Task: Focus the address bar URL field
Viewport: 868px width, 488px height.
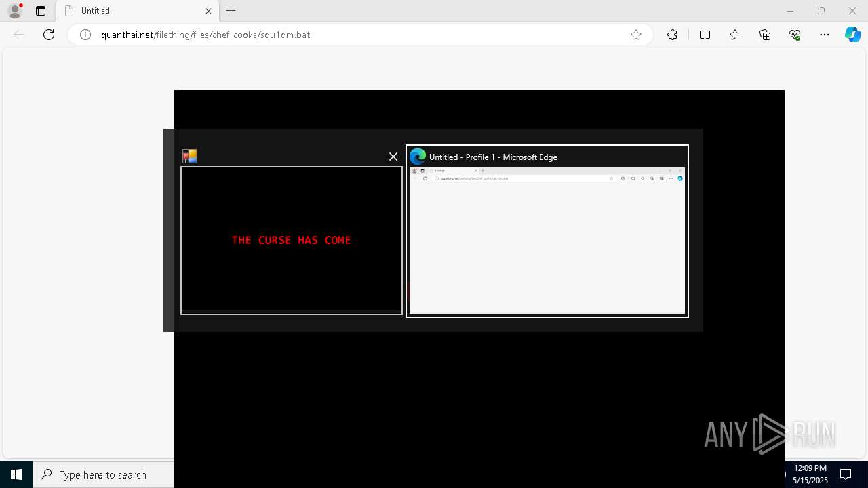Action: (x=359, y=35)
